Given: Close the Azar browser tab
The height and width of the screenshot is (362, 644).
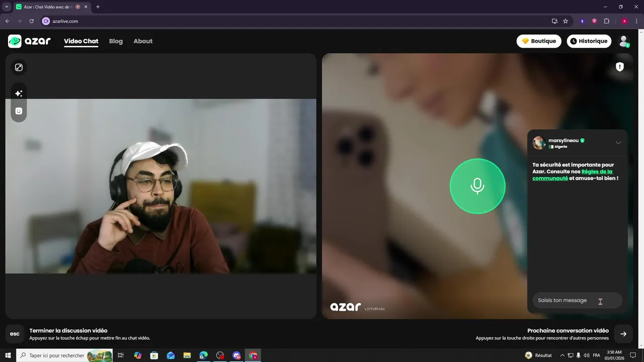Looking at the screenshot, I should pos(86,7).
